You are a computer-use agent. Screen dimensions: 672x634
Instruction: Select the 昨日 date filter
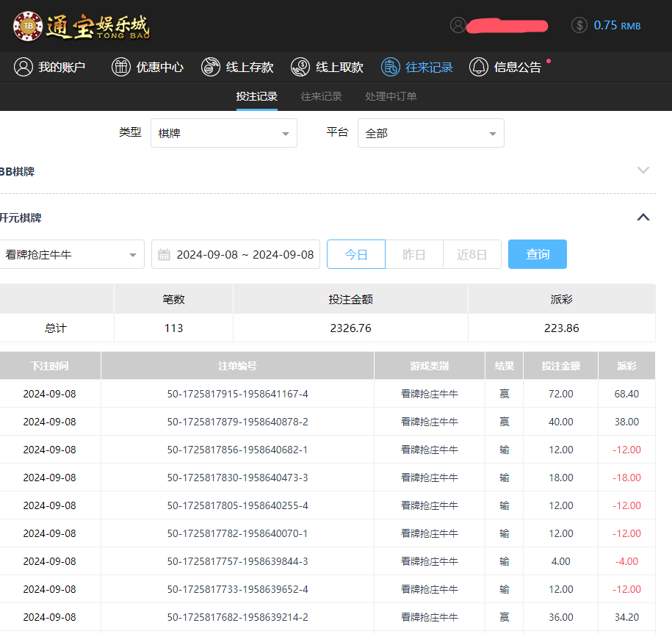tap(413, 253)
